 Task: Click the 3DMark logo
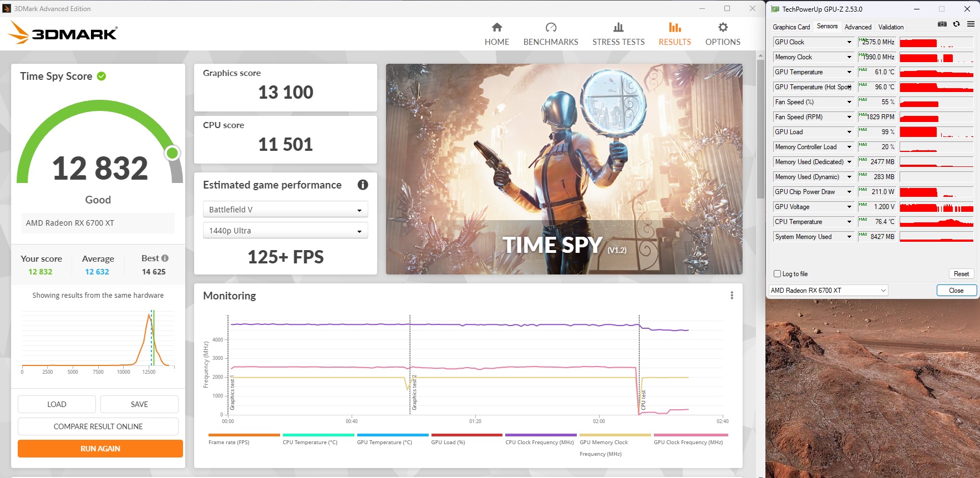pyautogui.click(x=63, y=33)
